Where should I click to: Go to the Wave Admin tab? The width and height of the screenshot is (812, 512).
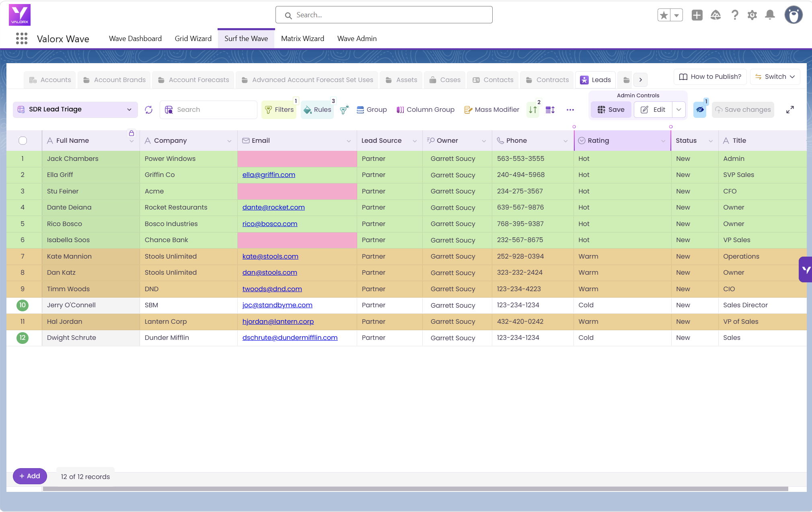click(x=357, y=39)
